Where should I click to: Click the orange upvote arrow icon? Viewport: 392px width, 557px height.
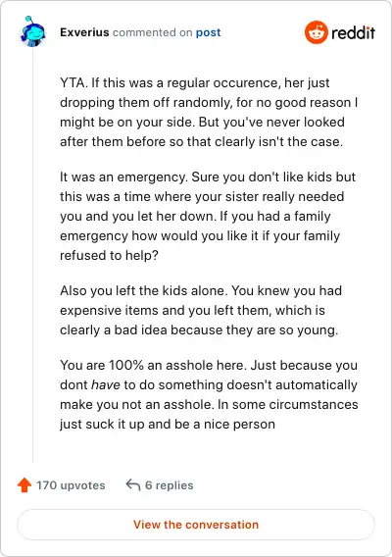[x=24, y=484]
